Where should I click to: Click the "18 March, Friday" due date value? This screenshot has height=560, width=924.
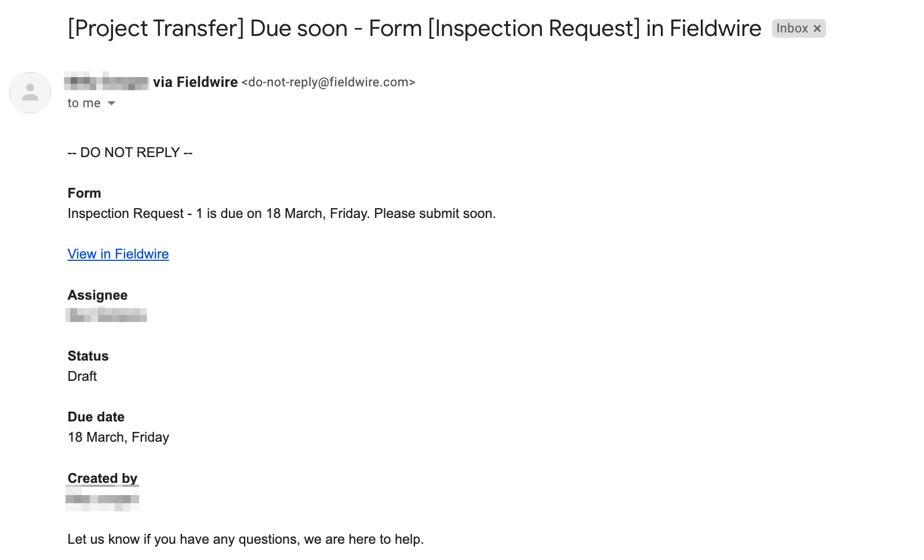click(118, 437)
